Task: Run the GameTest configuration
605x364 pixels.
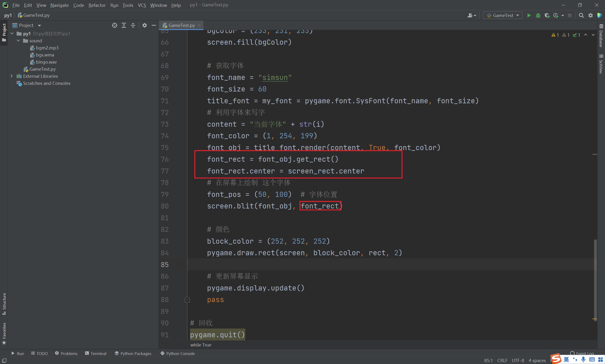Action: pyautogui.click(x=529, y=15)
